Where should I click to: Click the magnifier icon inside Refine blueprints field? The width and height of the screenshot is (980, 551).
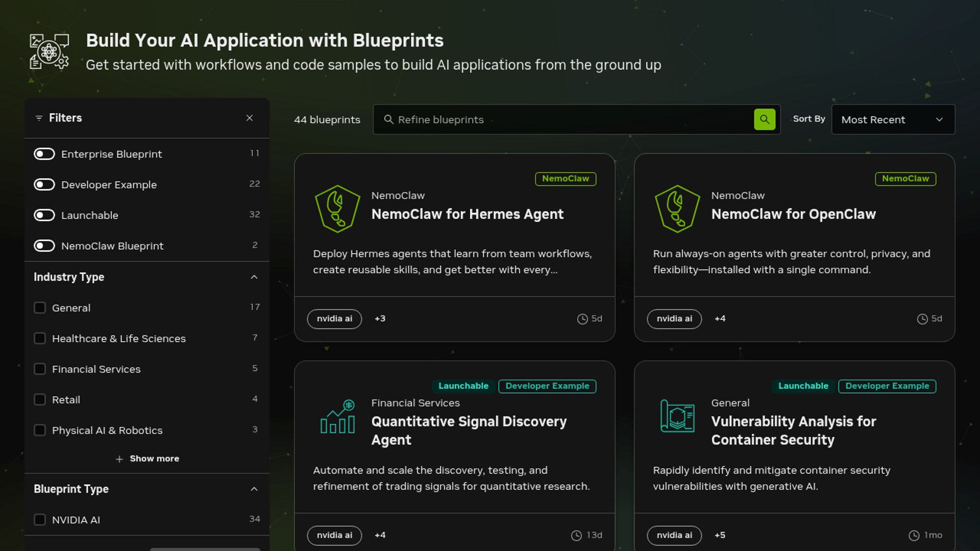pos(388,119)
